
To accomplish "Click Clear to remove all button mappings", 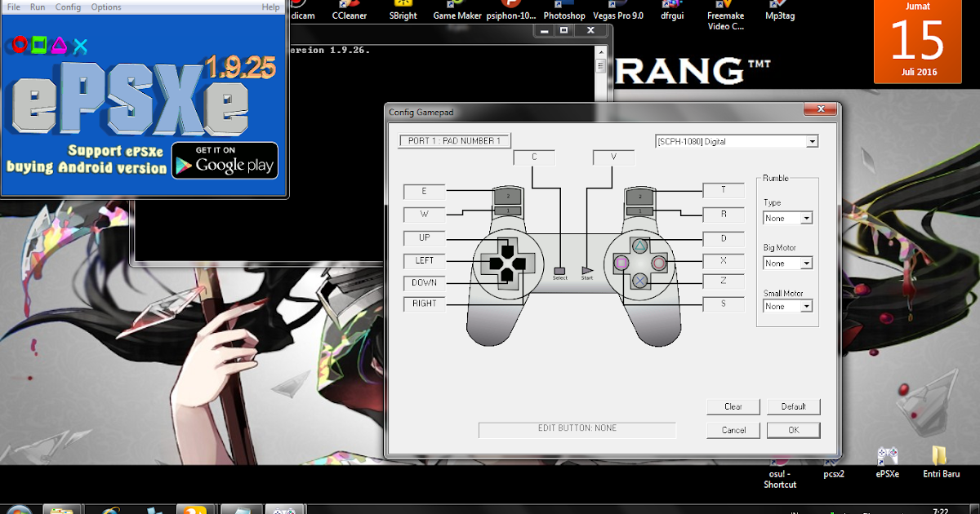I will (x=733, y=406).
